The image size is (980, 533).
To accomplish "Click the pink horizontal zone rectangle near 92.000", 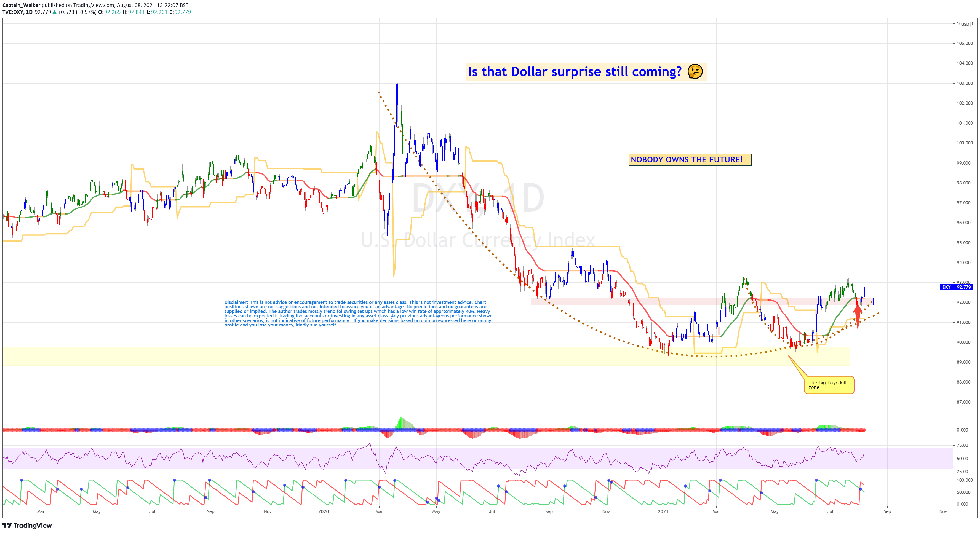I will coord(702,301).
